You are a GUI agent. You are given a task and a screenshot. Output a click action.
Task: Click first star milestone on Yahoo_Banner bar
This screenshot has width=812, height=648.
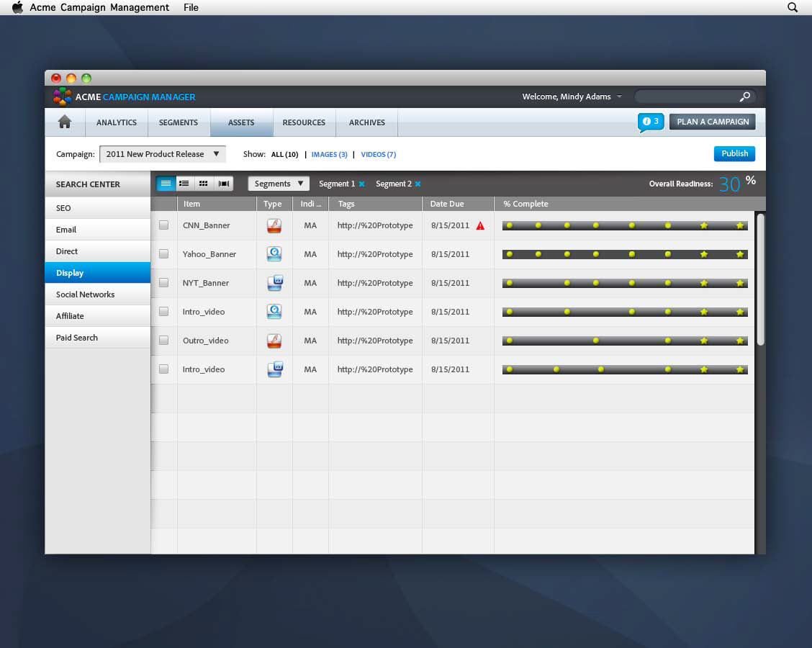coord(704,254)
